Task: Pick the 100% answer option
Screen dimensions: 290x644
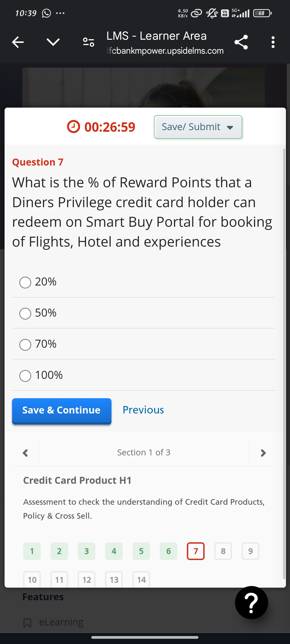Action: pos(25,376)
